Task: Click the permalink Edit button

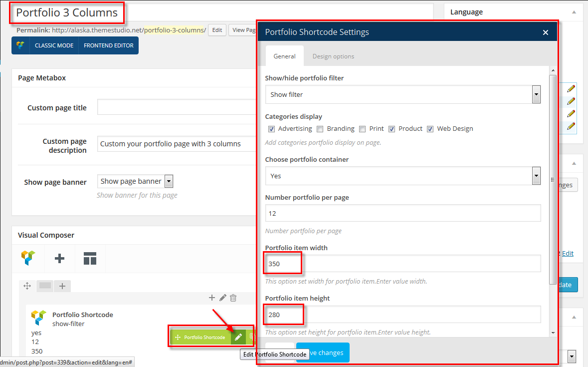Action: coord(217,30)
